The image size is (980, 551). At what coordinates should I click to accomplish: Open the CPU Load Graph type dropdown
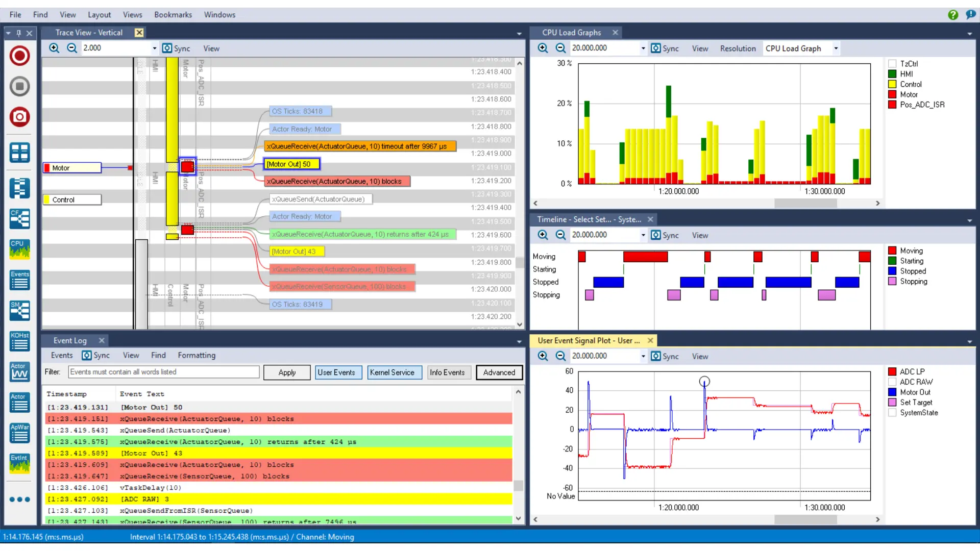coord(836,48)
